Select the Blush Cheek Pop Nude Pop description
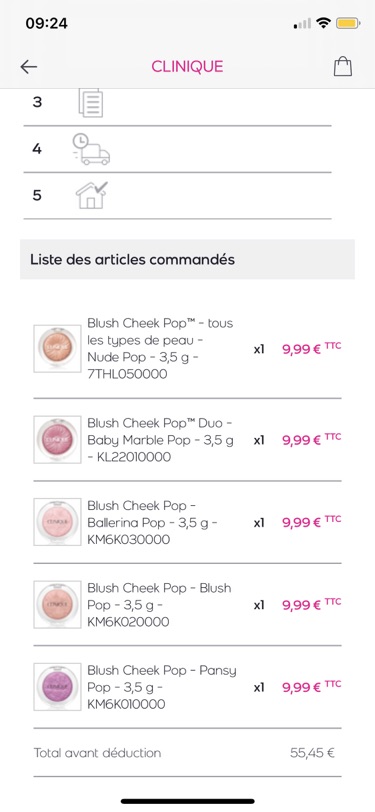 tap(160, 349)
